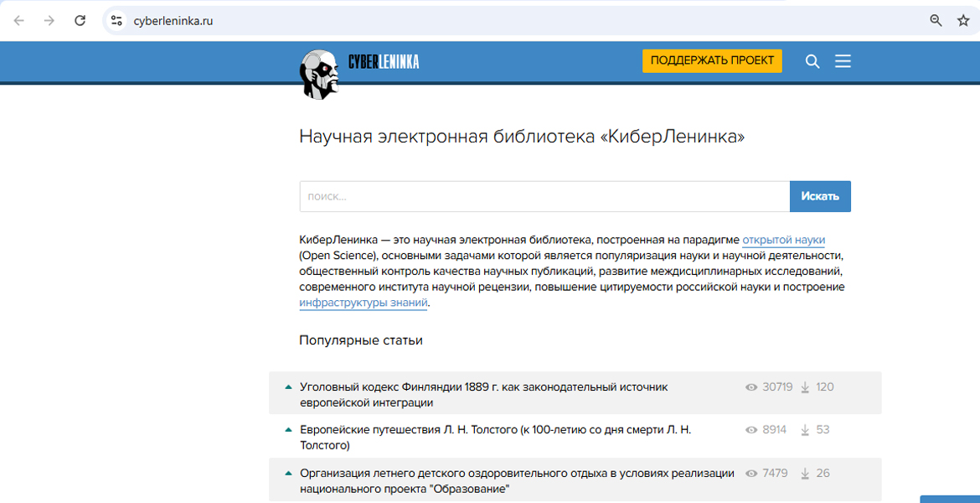The height and width of the screenshot is (503, 980).
Task: Open the hamburger menu in header
Action: click(843, 61)
